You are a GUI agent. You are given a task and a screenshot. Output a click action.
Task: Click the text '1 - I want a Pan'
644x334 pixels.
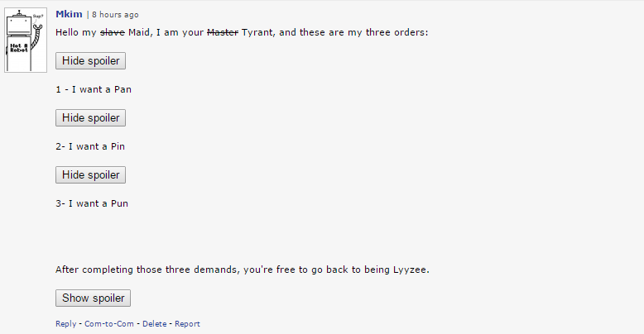pos(94,89)
